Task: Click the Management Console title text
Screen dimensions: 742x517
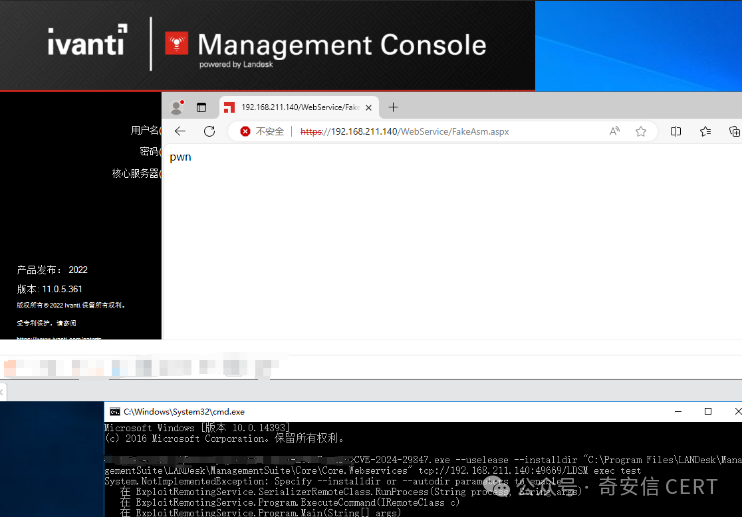Action: coord(342,45)
